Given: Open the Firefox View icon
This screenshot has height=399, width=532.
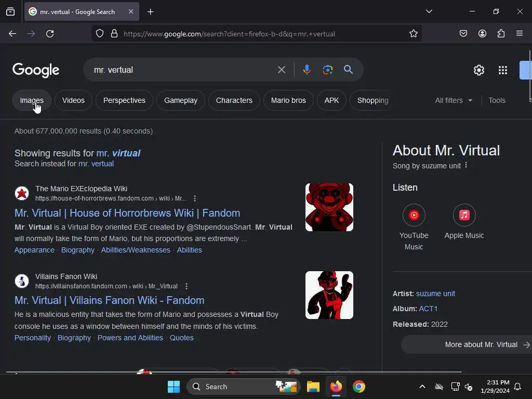Looking at the screenshot, I should pos(10,12).
